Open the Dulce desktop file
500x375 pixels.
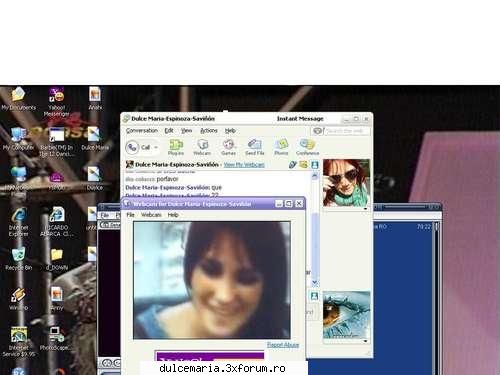pos(94,179)
